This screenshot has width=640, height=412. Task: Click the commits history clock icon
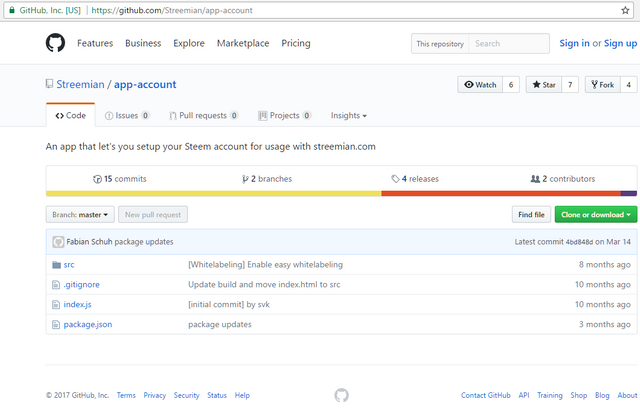(97, 179)
